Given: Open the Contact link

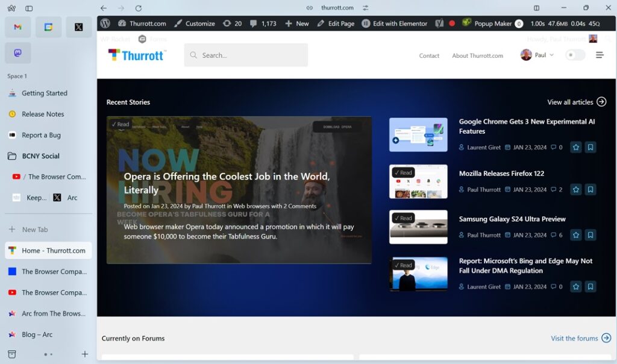Looking at the screenshot, I should point(429,55).
